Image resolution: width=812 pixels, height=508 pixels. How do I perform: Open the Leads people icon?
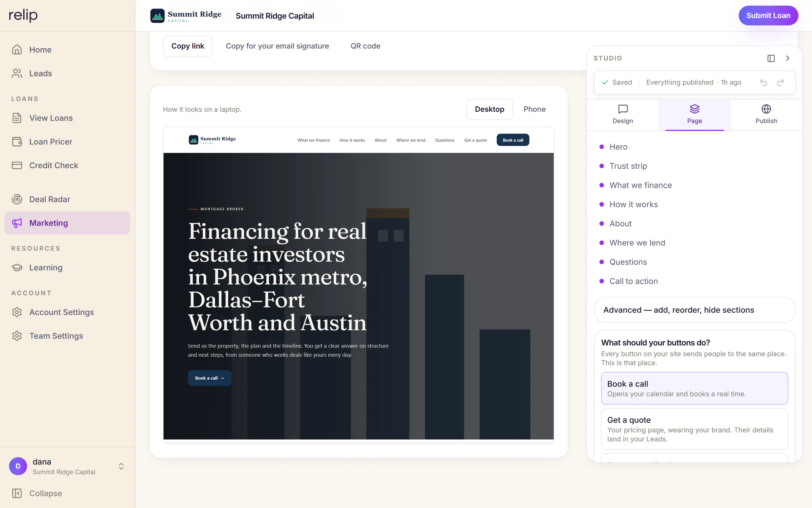click(17, 73)
